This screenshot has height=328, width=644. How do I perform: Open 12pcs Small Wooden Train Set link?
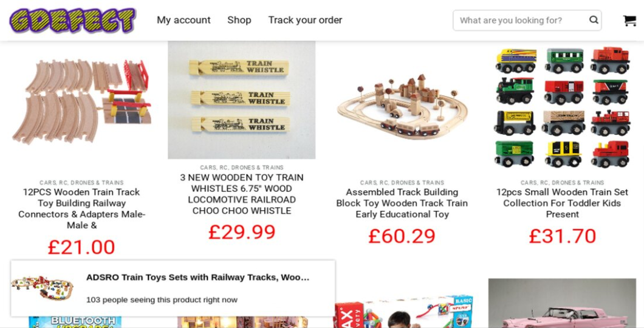tap(562, 203)
